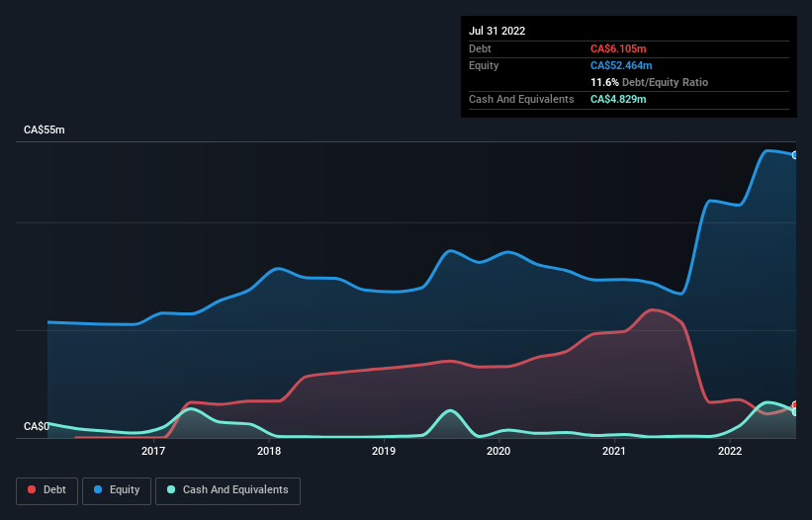Image resolution: width=812 pixels, height=520 pixels.
Task: Click the Equity row label in tooltip
Action: (484, 65)
